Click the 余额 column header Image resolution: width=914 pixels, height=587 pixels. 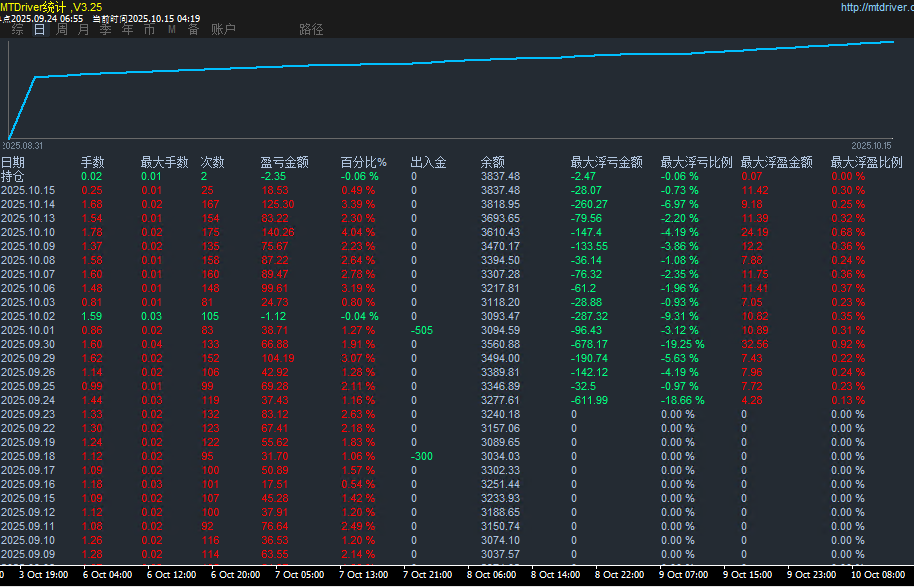pyautogui.click(x=493, y=162)
